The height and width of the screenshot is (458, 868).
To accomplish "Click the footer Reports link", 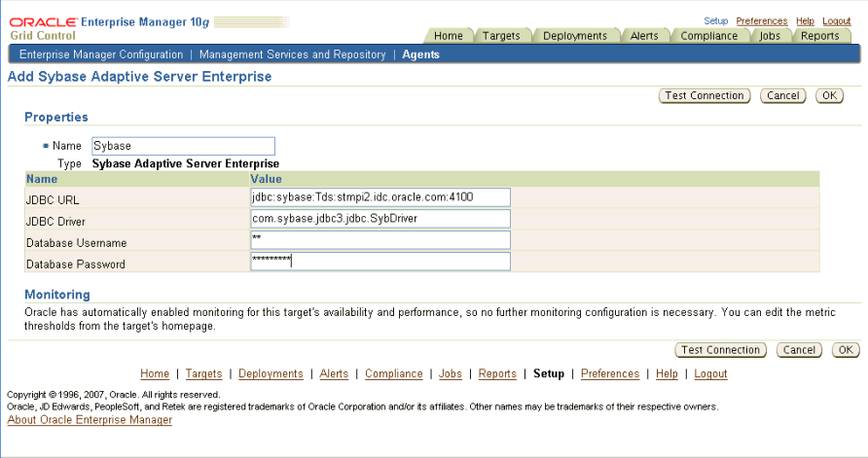I will point(497,374).
